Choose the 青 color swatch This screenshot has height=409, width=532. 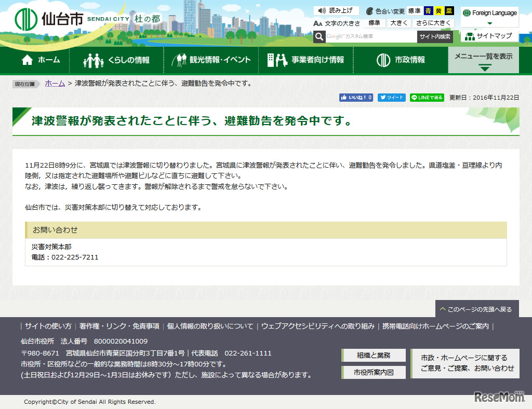coord(428,10)
